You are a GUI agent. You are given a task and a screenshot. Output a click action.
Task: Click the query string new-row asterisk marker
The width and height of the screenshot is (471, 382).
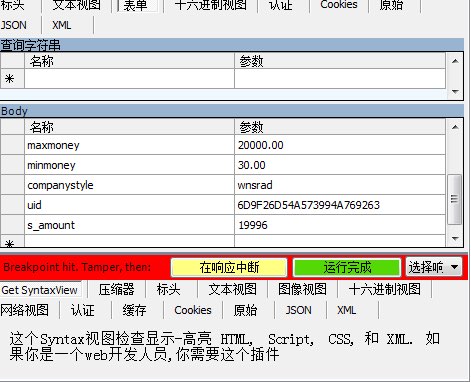pos(12,79)
